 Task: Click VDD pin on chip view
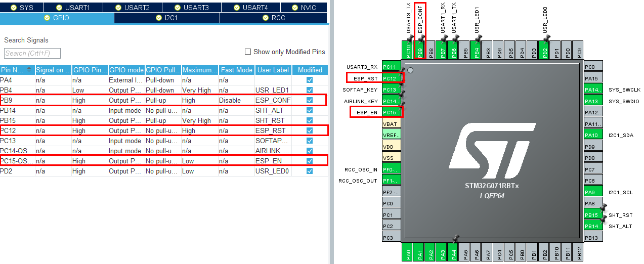(391, 146)
